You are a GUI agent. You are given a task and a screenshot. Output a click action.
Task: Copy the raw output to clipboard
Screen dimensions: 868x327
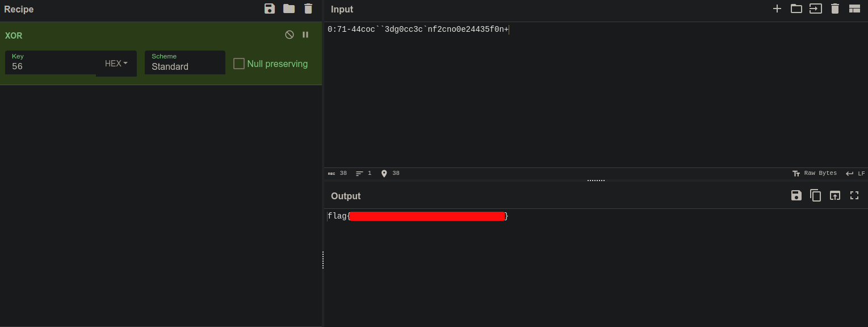816,195
